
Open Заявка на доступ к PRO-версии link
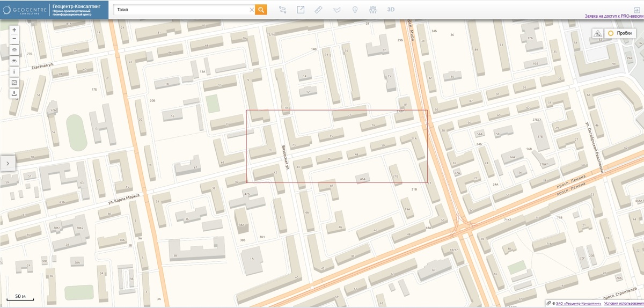point(613,17)
